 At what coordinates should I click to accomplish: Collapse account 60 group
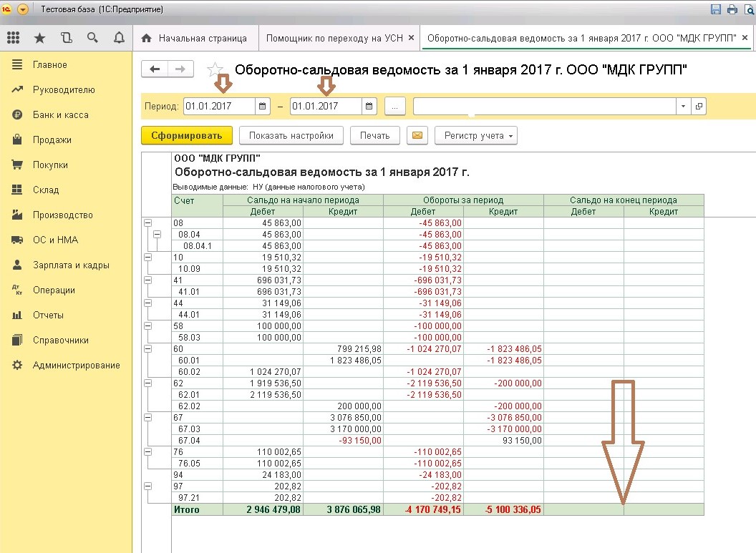tap(148, 349)
